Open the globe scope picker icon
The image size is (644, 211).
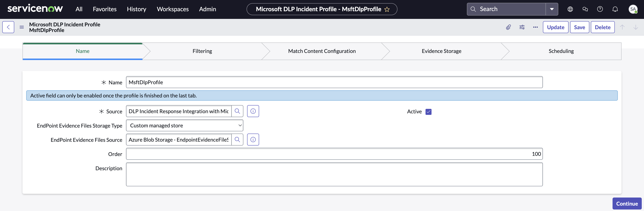(570, 9)
